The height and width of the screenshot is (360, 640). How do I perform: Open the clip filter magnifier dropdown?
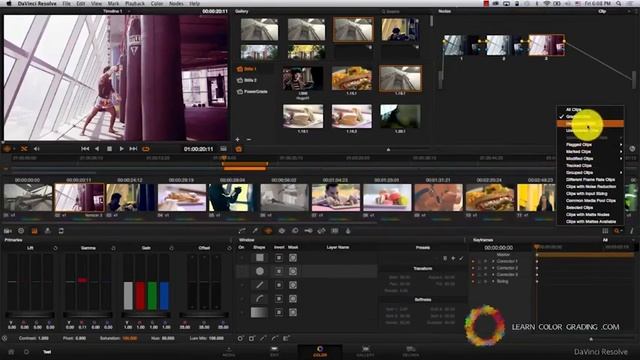tap(618, 231)
